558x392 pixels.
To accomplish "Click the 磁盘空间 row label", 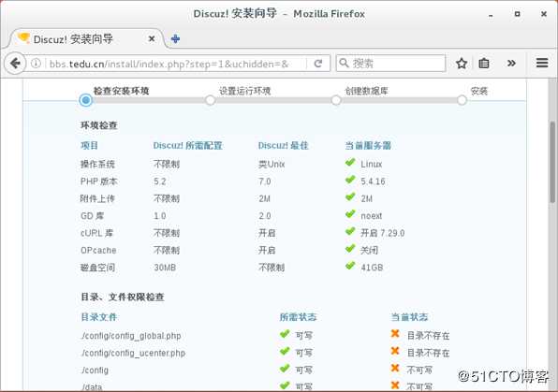I will tap(98, 268).
